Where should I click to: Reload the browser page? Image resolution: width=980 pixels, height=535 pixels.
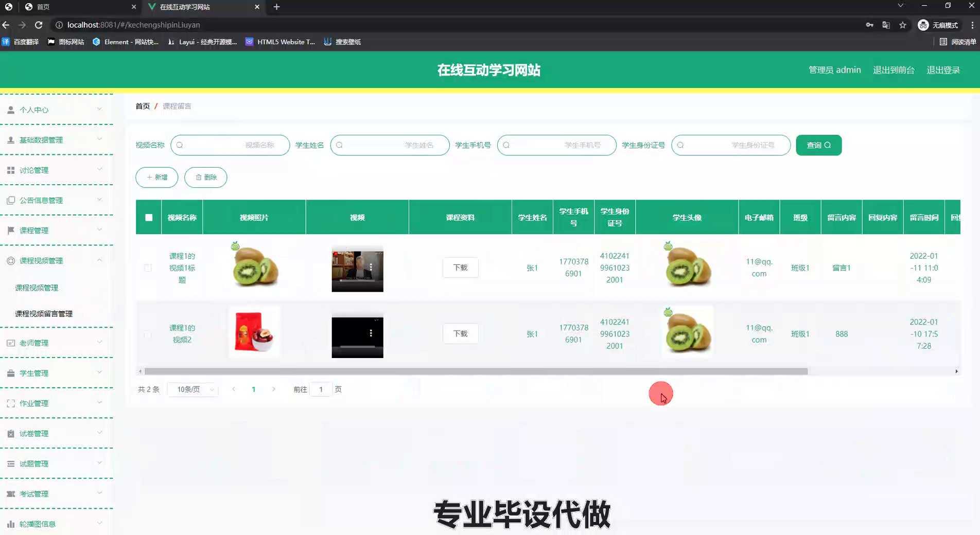[39, 25]
